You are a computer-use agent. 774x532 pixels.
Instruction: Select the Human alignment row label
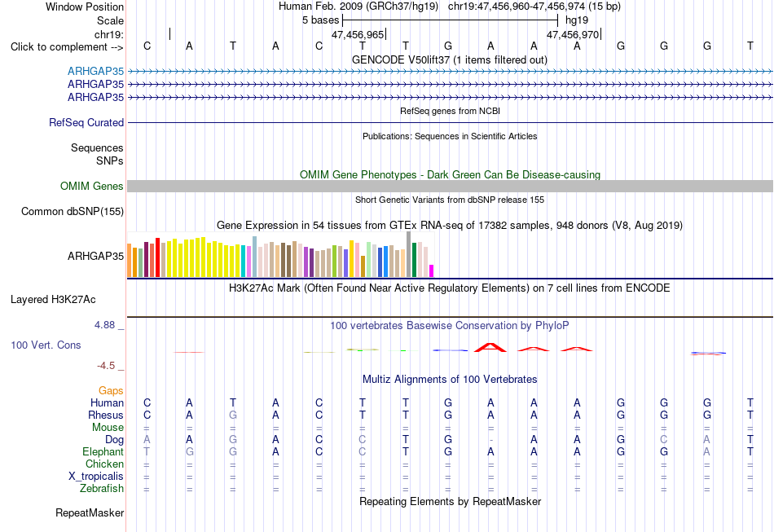[107, 403]
